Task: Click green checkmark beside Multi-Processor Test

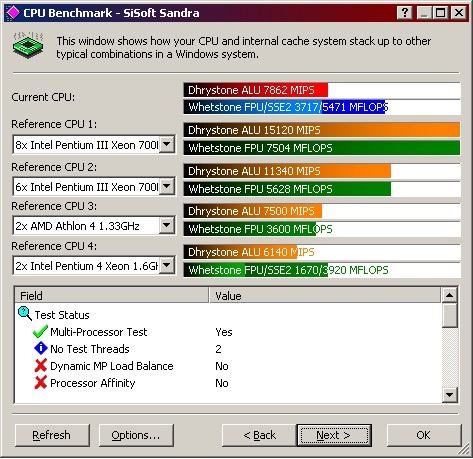Action: tap(41, 331)
